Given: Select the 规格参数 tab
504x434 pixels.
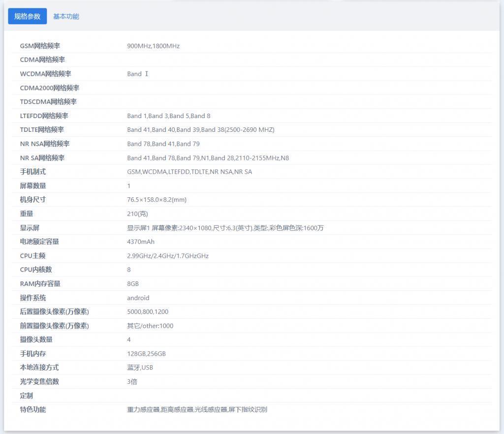Looking at the screenshot, I should [x=27, y=16].
